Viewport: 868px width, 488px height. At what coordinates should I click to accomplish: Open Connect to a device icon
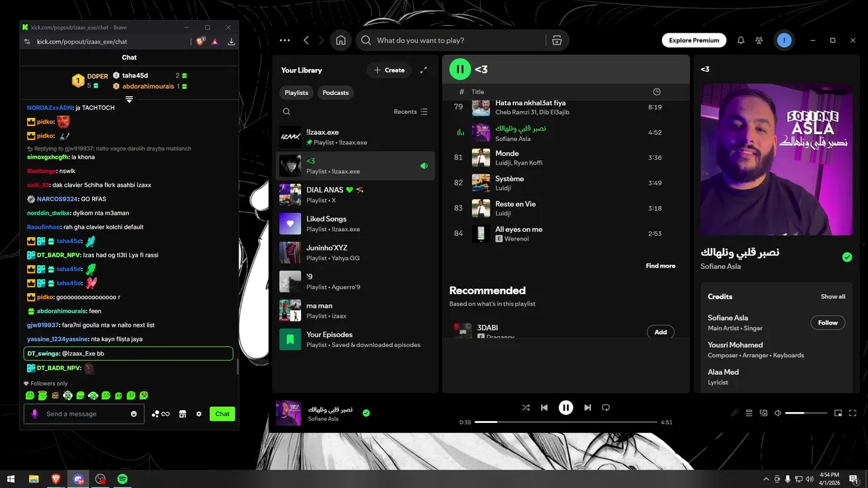[x=764, y=413]
